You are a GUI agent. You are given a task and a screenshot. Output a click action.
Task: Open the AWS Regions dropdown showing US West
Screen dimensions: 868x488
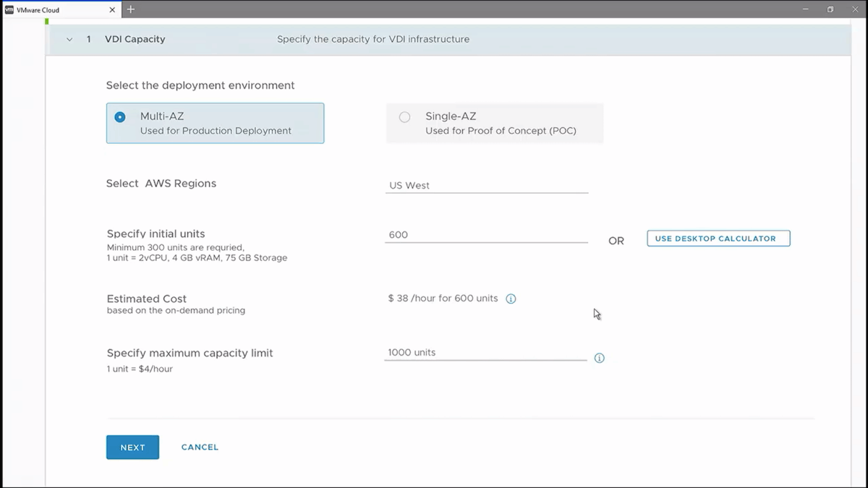tap(486, 186)
